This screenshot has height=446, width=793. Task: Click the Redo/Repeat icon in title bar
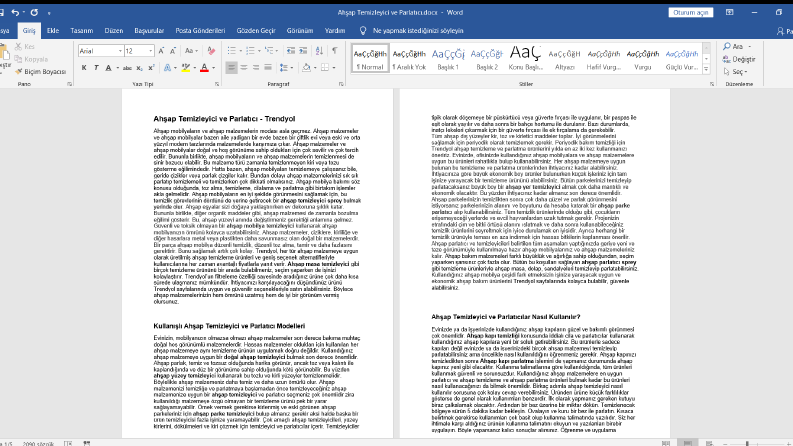pyautogui.click(x=34, y=12)
